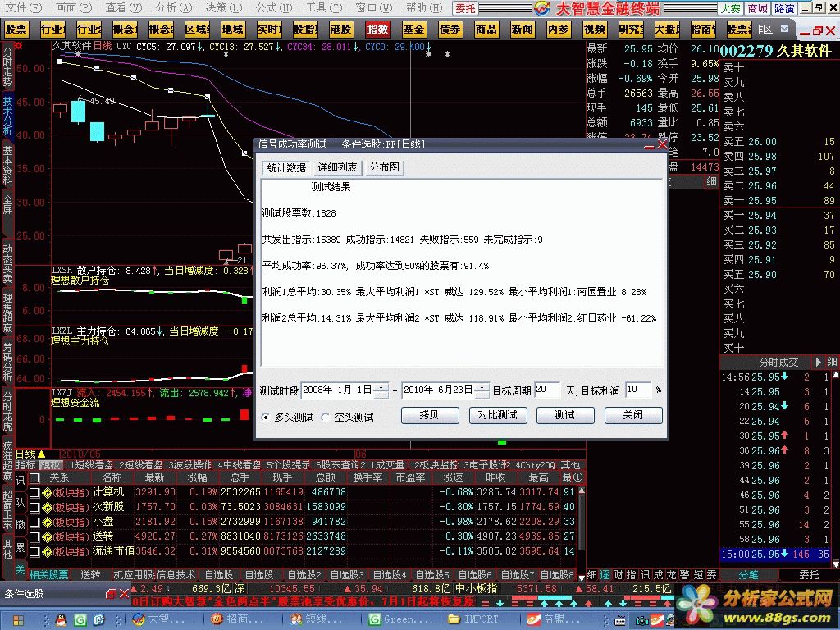
Task: Click the 关闭 button in dialog
Action: coord(633,415)
